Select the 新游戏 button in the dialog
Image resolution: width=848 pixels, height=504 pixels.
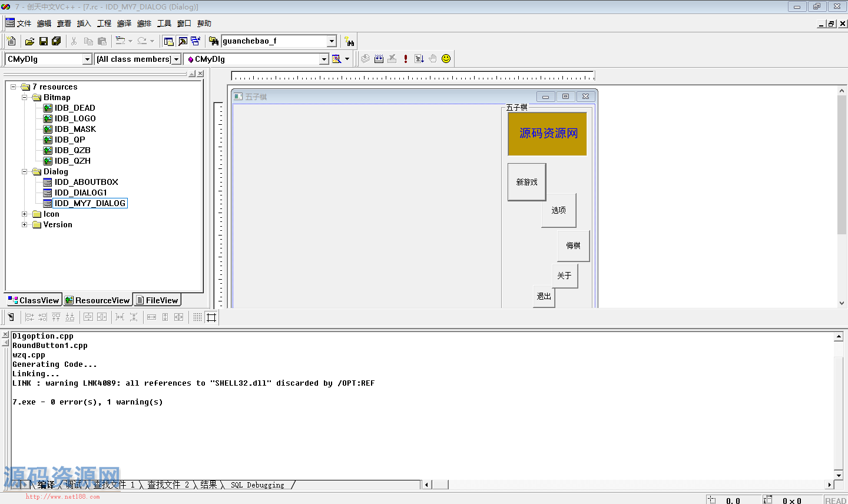tap(527, 183)
